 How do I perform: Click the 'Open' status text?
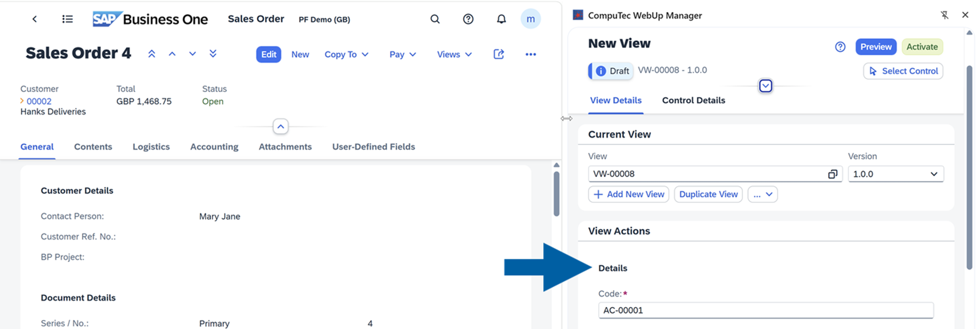tap(213, 101)
